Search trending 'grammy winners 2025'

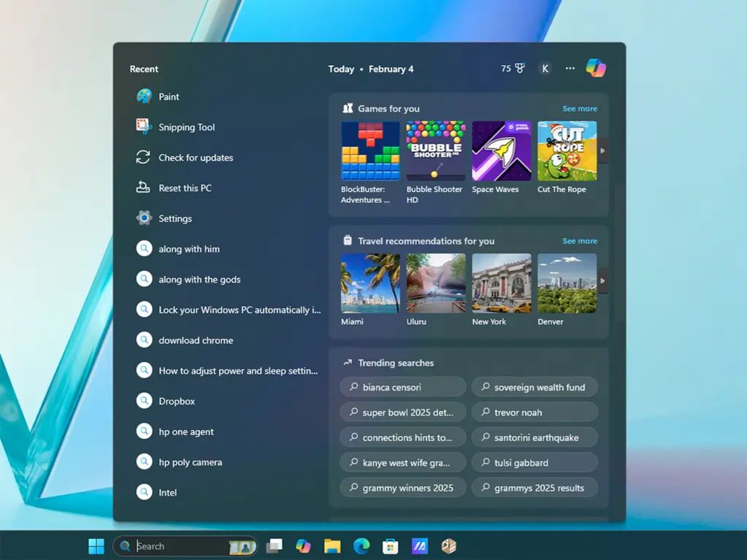click(x=403, y=488)
